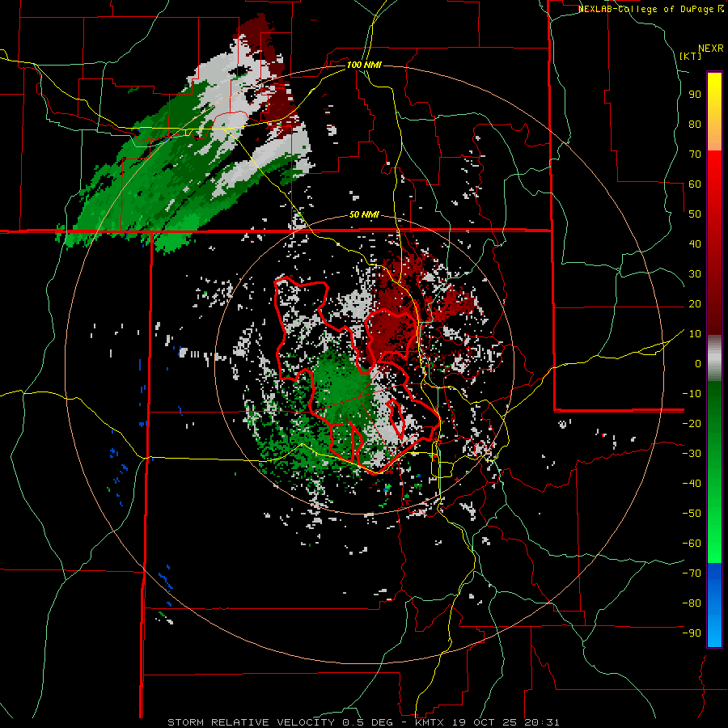
Task: Click the -30 legend value
Action: tap(692, 454)
